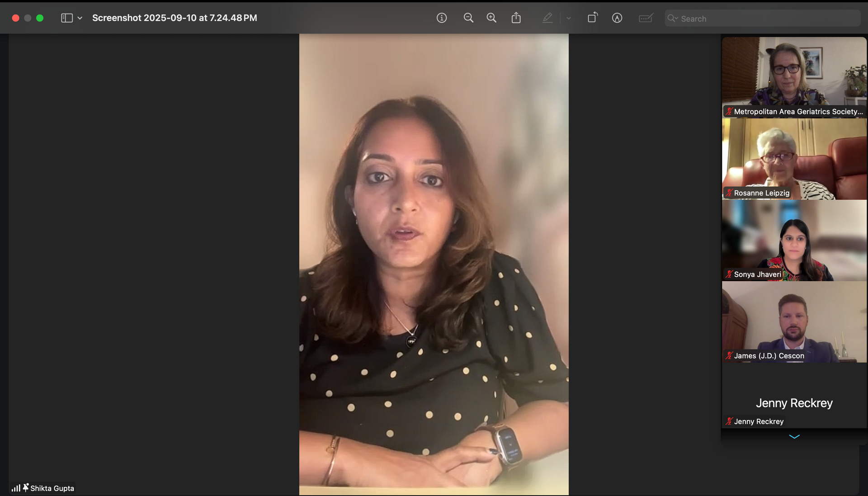The image size is (868, 496).
Task: Open search options magnifier dropdown
Action: [673, 19]
